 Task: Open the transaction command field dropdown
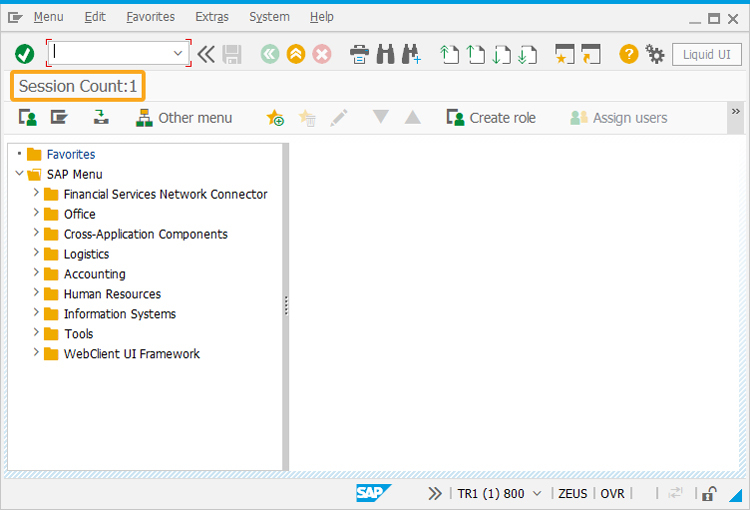pyautogui.click(x=178, y=53)
